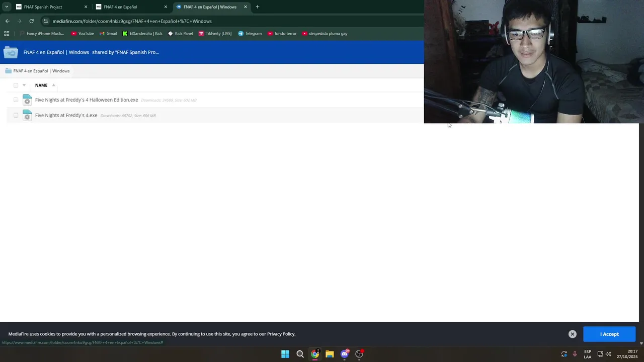This screenshot has width=644, height=362.
Task: Open the Gmail bookmark
Action: point(108,34)
